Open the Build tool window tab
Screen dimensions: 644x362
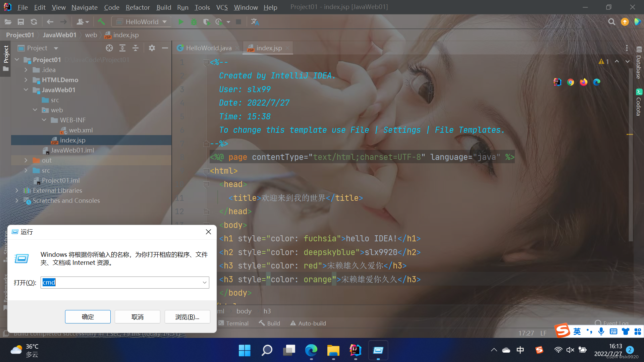click(x=269, y=323)
